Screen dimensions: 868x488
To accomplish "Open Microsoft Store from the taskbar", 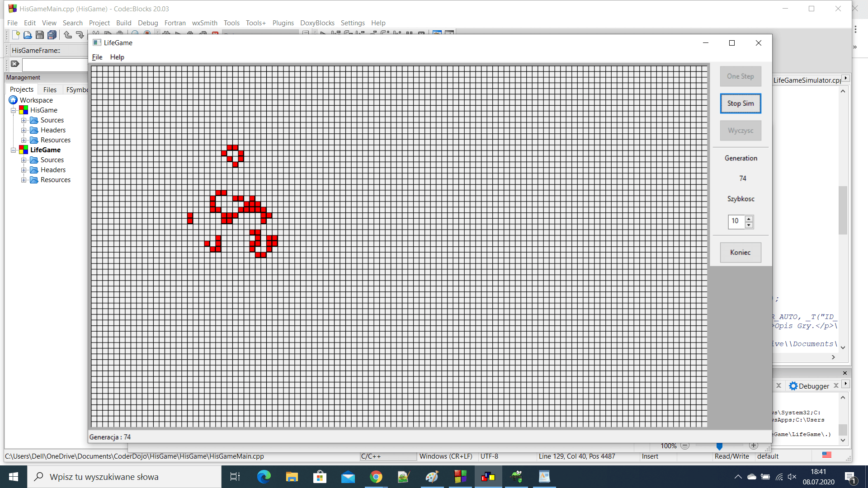I will pos(320,477).
